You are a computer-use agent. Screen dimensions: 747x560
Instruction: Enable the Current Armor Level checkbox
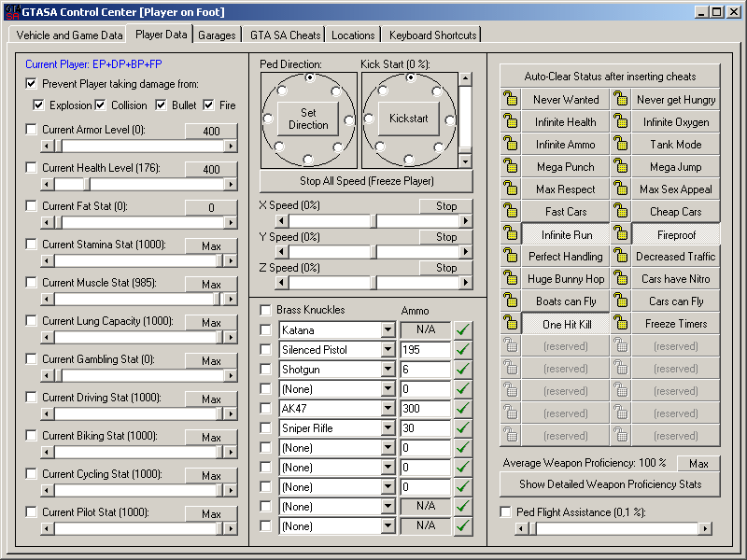(32, 130)
